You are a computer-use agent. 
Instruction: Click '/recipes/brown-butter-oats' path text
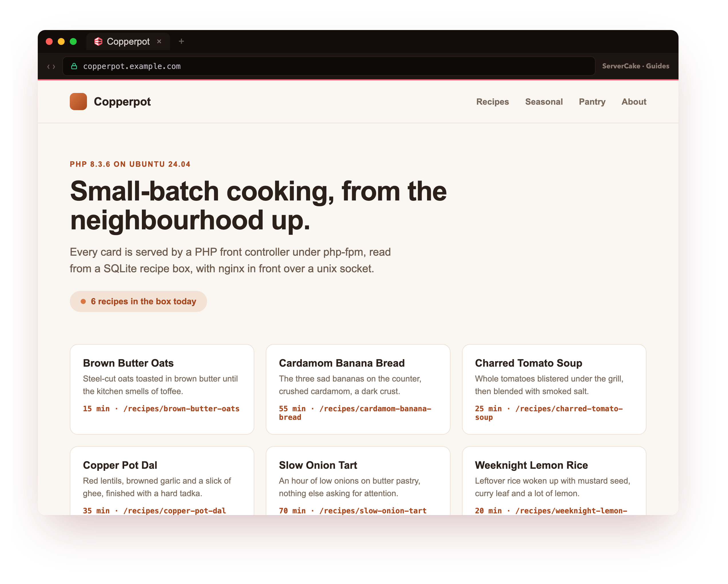181,409
